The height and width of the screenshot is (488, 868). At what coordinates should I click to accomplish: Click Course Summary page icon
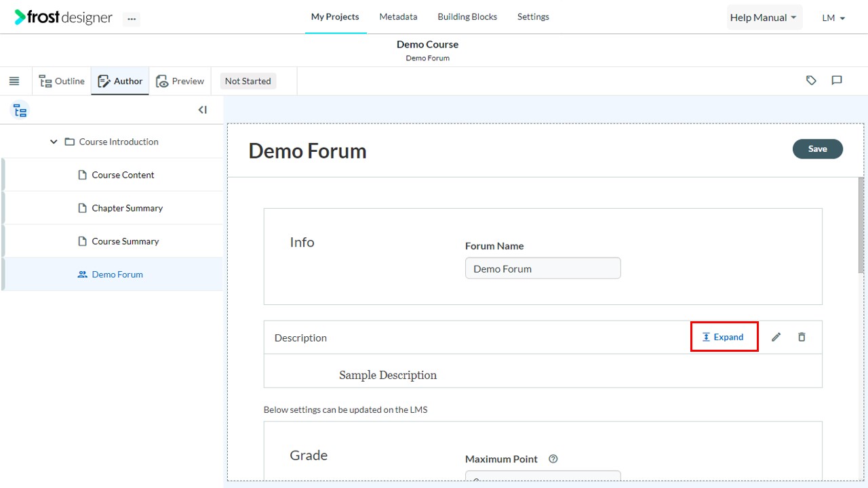click(83, 241)
